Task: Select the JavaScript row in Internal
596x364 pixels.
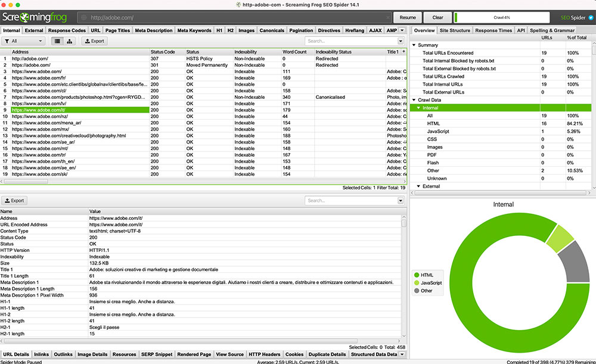Action: coord(502,132)
